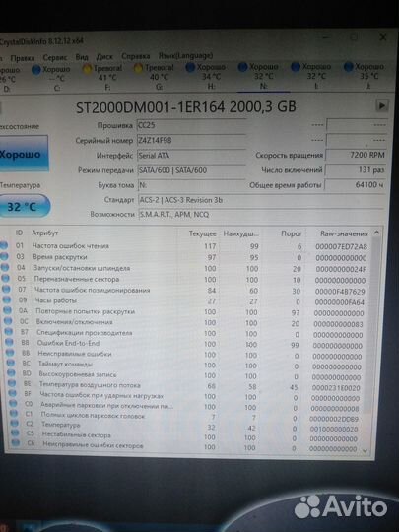This screenshot has height=532, width=399.
Task: Click status icon of row 03 Время раскрутки
Action: click(x=4, y=256)
